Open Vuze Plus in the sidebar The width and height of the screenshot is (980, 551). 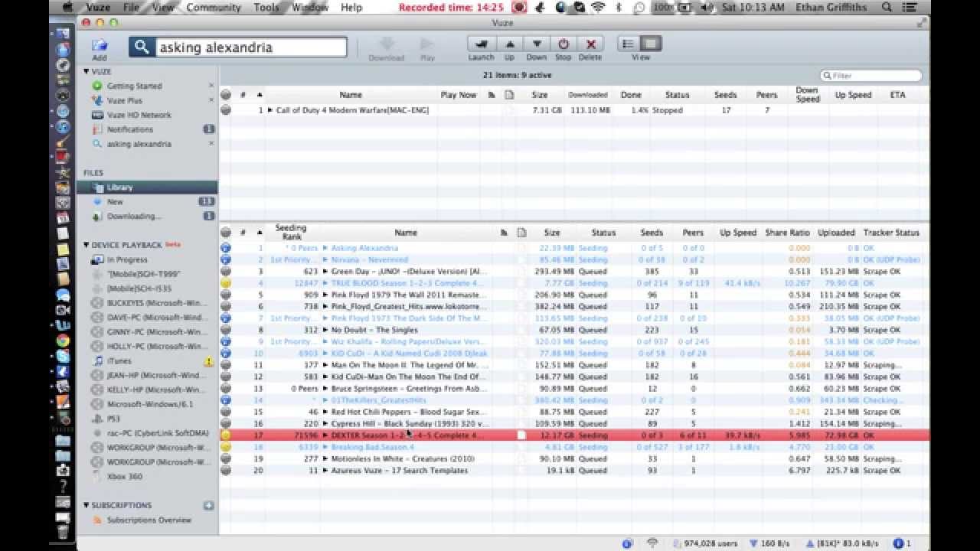click(125, 100)
